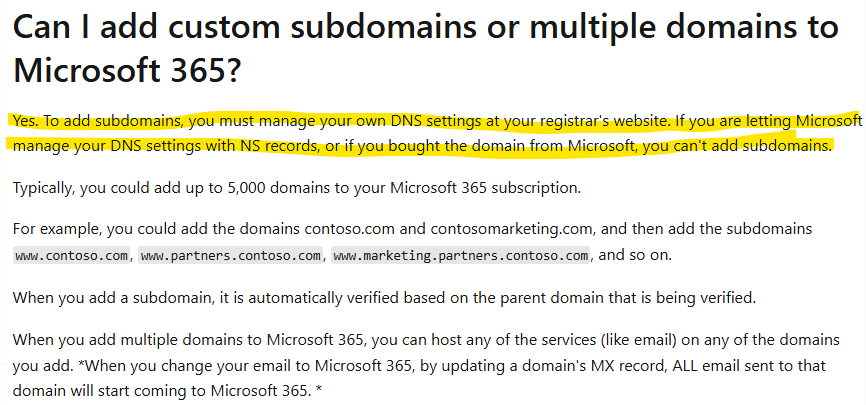
Task: Click the www.contoso.com code snippet
Action: (71, 256)
